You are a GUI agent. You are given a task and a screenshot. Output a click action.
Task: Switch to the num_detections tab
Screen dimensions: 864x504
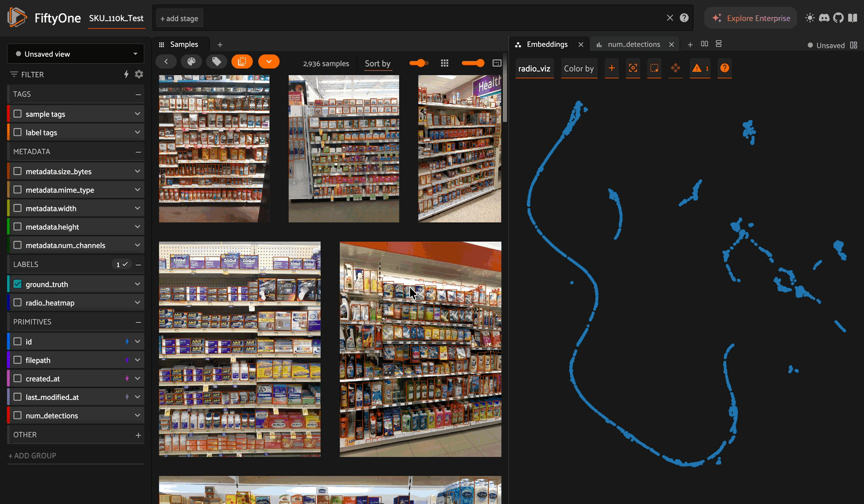tap(634, 45)
